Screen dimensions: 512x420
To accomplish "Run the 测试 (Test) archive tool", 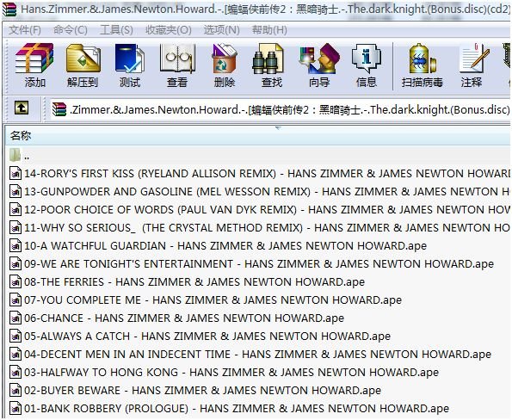I will point(130,65).
